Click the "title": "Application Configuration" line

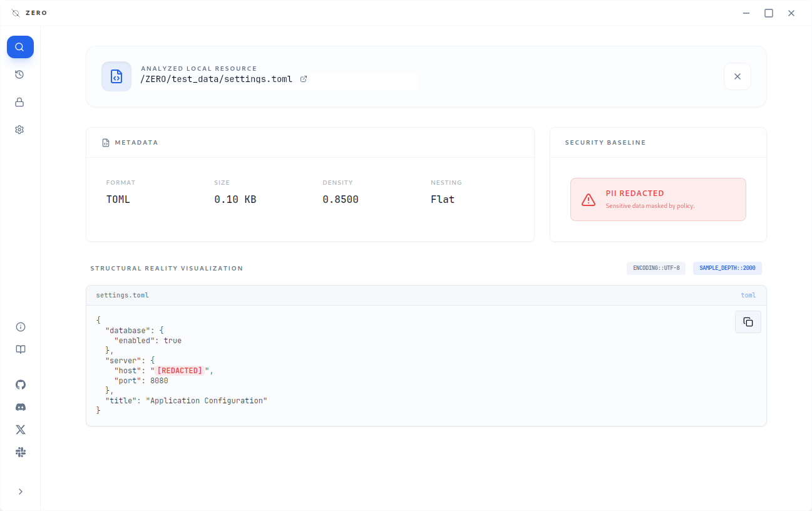coord(187,401)
